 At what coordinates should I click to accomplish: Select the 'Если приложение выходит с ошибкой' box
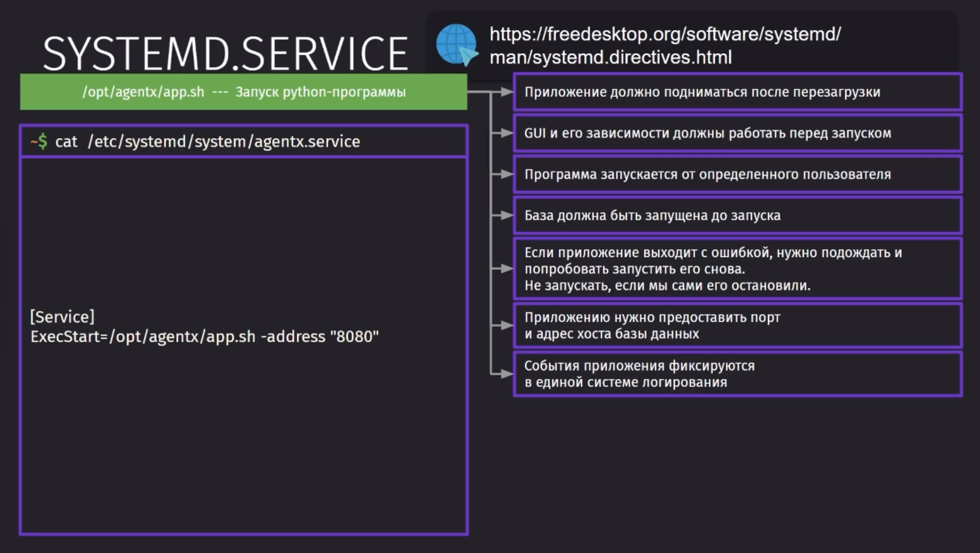pos(738,269)
